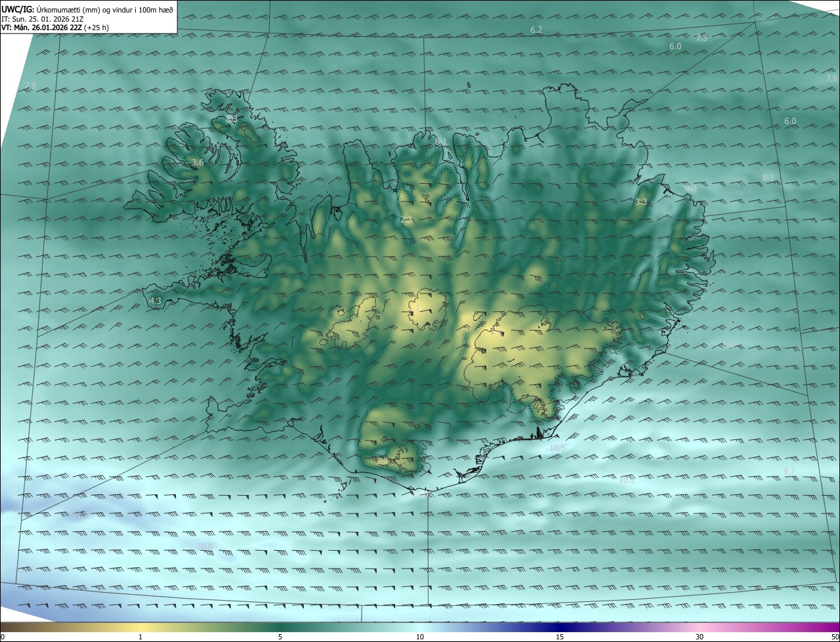Click the 'UWC/IG: Úrkomumætti (mm)' map title
This screenshot has width=840, height=642.
coord(87,9)
